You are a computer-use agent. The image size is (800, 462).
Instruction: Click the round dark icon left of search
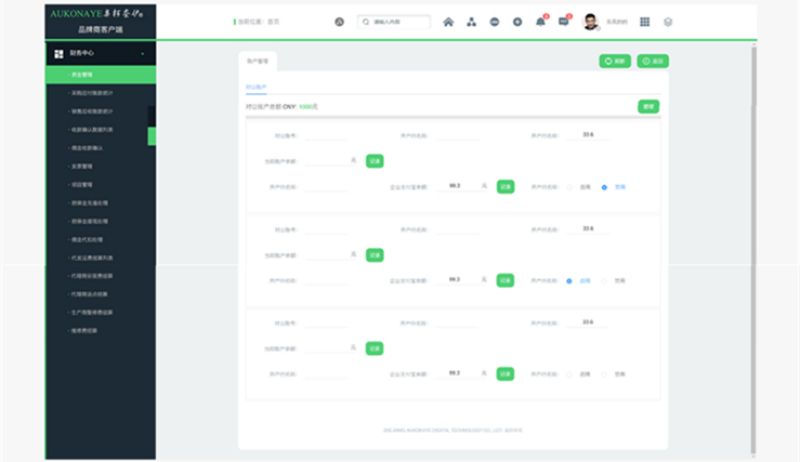click(x=339, y=21)
